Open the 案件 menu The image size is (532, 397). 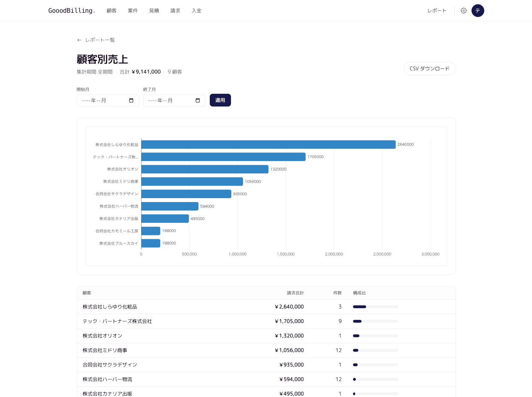pyautogui.click(x=133, y=11)
